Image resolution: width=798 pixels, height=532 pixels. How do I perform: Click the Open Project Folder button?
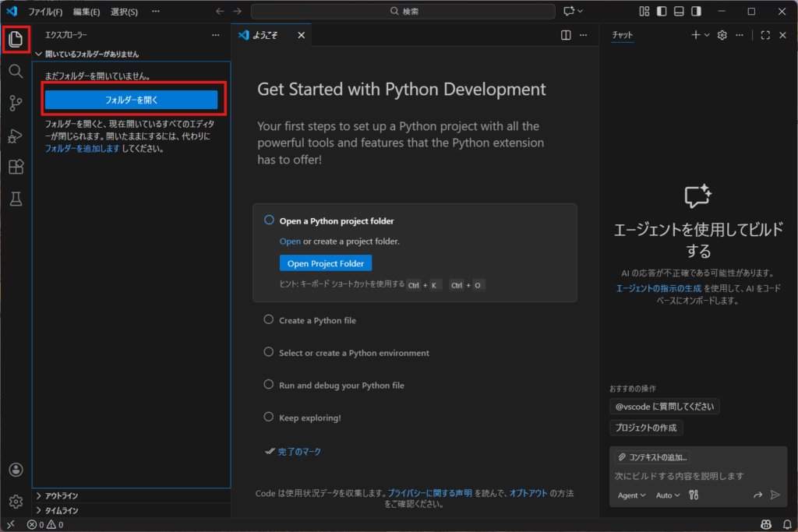(326, 263)
